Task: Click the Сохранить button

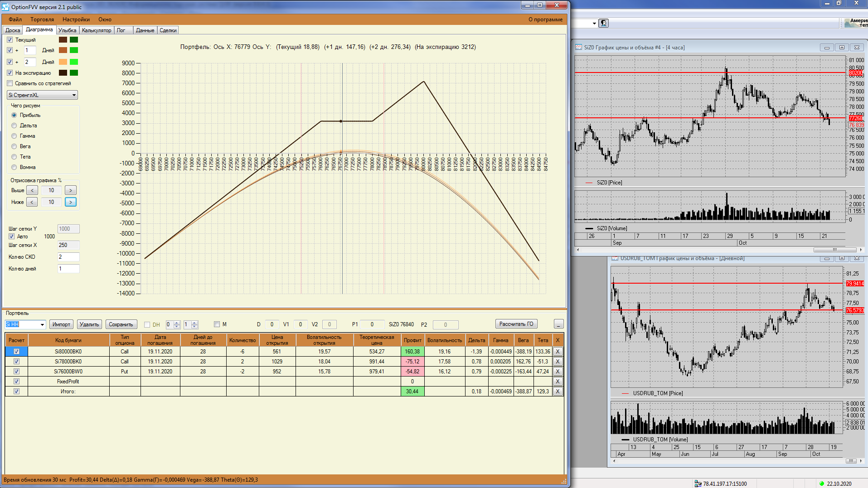Action: pos(121,324)
